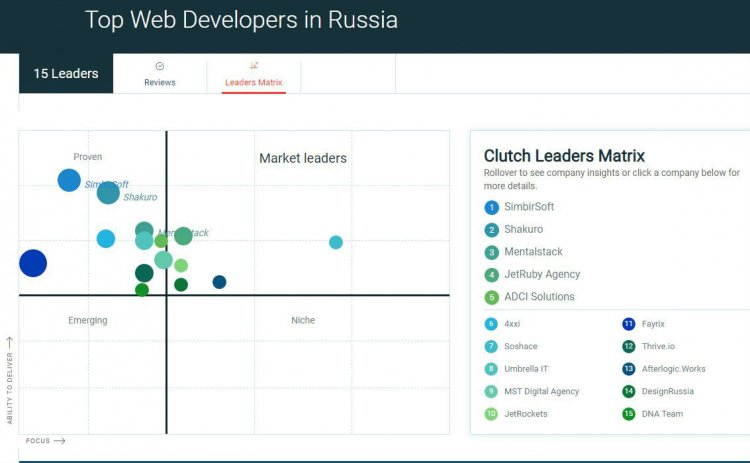Click the chart icon above Leaders Matrix
The width and height of the screenshot is (750, 463).
pos(254,66)
